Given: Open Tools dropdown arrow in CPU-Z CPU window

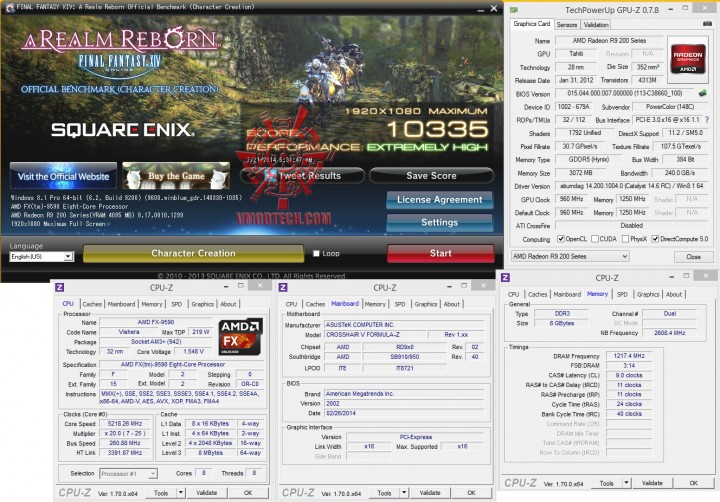Looking at the screenshot, I should tap(181, 493).
